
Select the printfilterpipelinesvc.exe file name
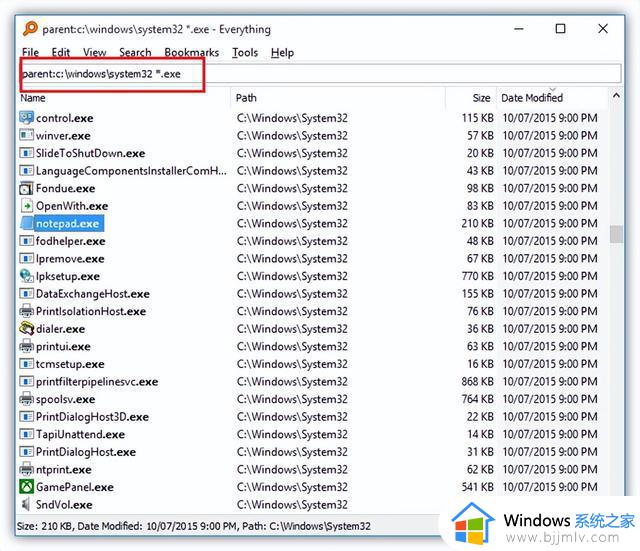(97, 381)
